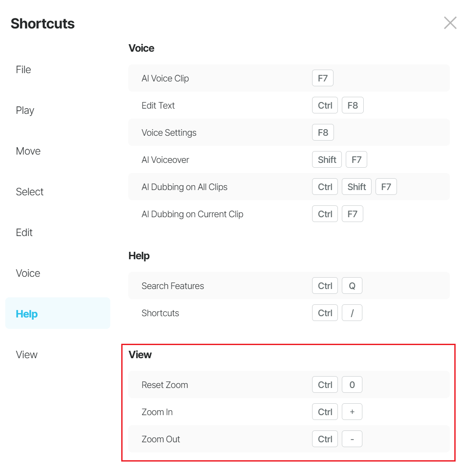Select the highlighted Help category
467x476 pixels.
coord(58,313)
